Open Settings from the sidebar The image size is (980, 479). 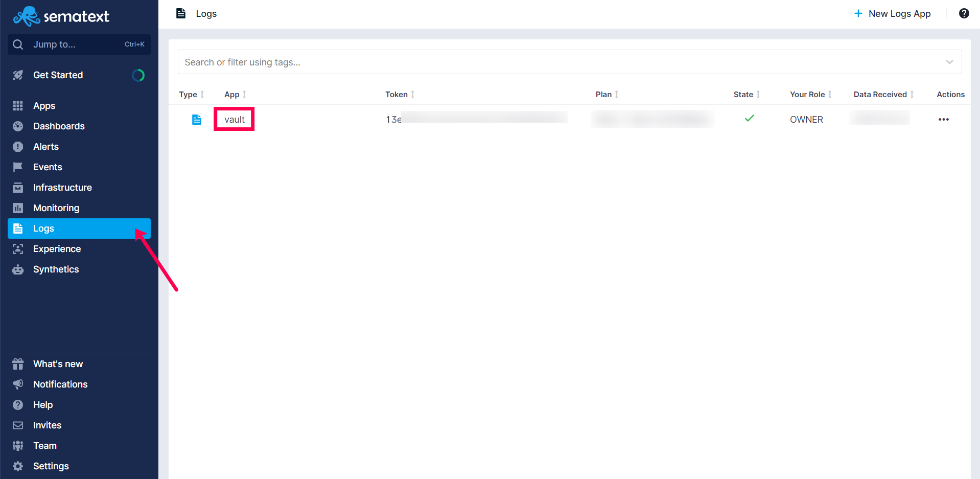[x=51, y=466]
